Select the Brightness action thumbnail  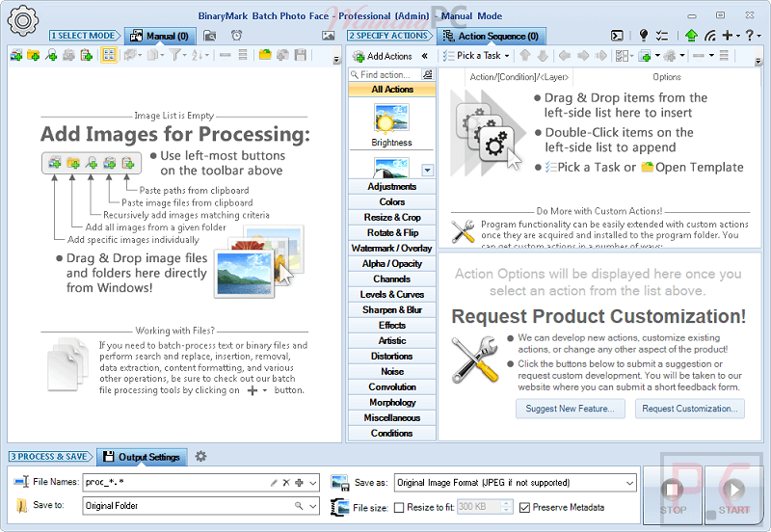[391, 125]
